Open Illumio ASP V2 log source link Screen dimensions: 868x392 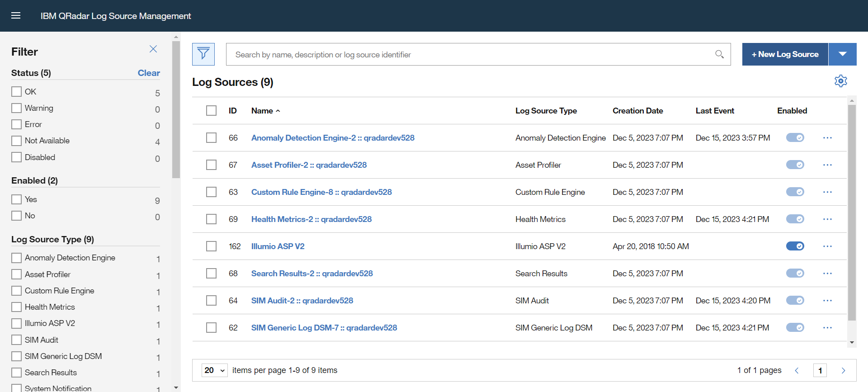[278, 246]
